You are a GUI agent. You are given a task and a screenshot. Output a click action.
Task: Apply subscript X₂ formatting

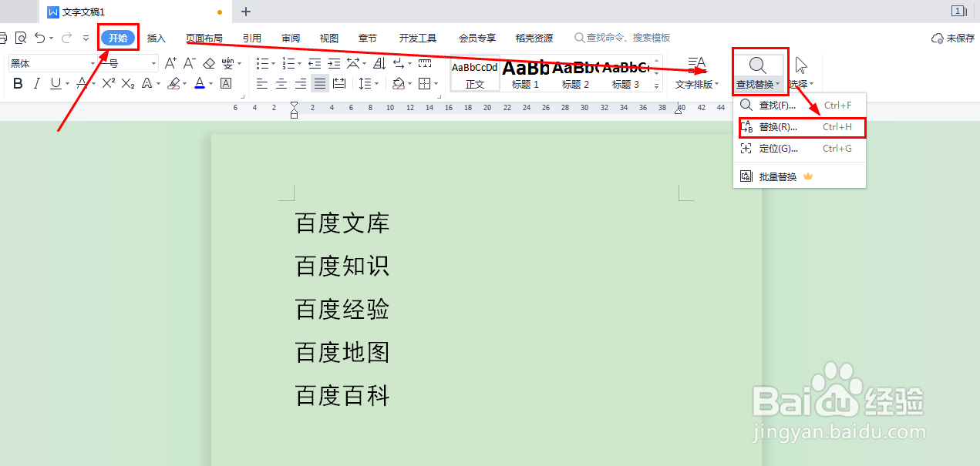[x=128, y=83]
